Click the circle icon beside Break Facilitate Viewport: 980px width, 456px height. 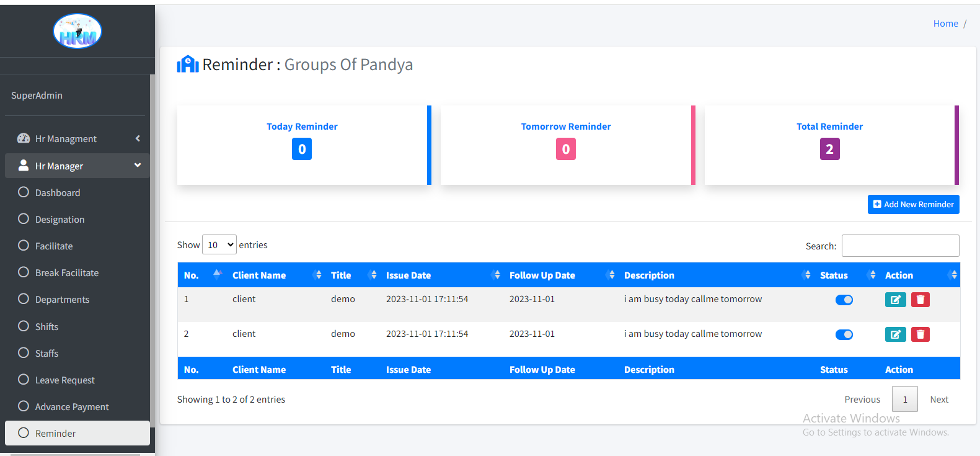24,272
